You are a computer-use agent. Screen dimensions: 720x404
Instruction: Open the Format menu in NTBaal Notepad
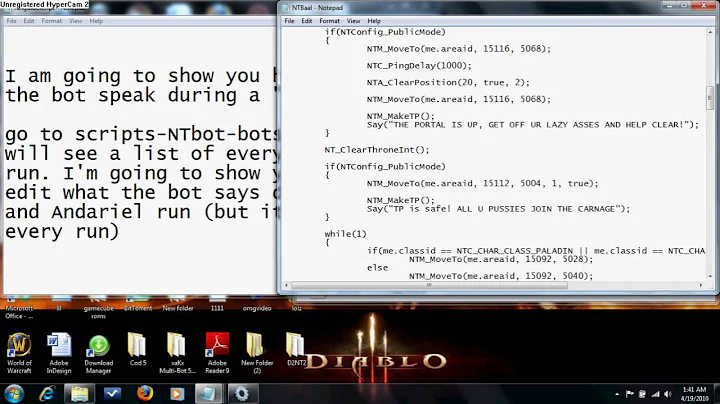point(329,21)
